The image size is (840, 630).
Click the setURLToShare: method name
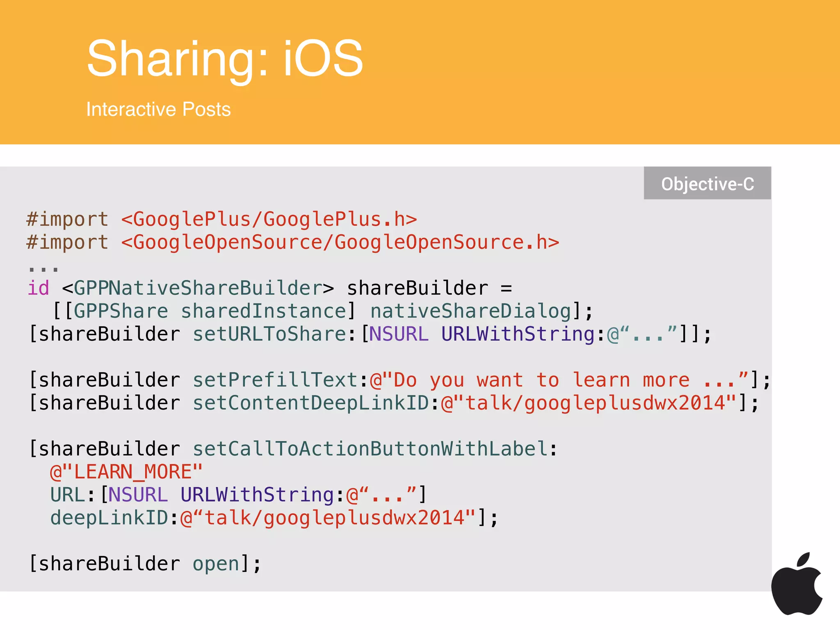274,334
